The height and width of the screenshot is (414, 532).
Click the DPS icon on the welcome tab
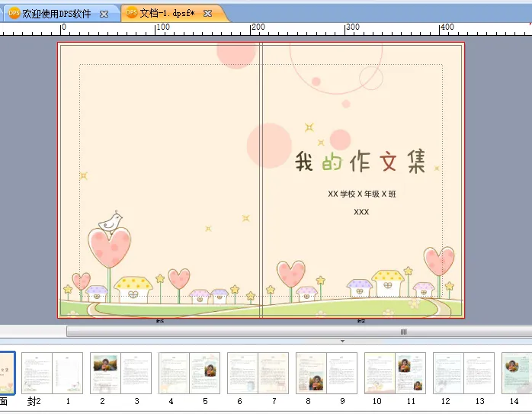point(14,13)
